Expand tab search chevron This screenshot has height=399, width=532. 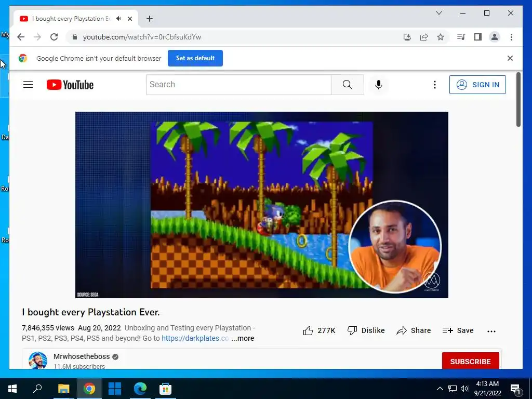438,13
